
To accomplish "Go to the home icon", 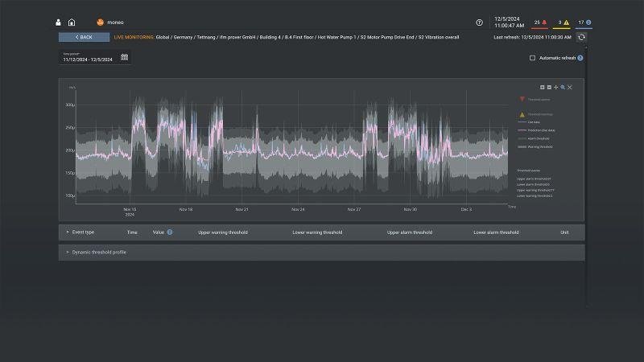I will [72, 23].
